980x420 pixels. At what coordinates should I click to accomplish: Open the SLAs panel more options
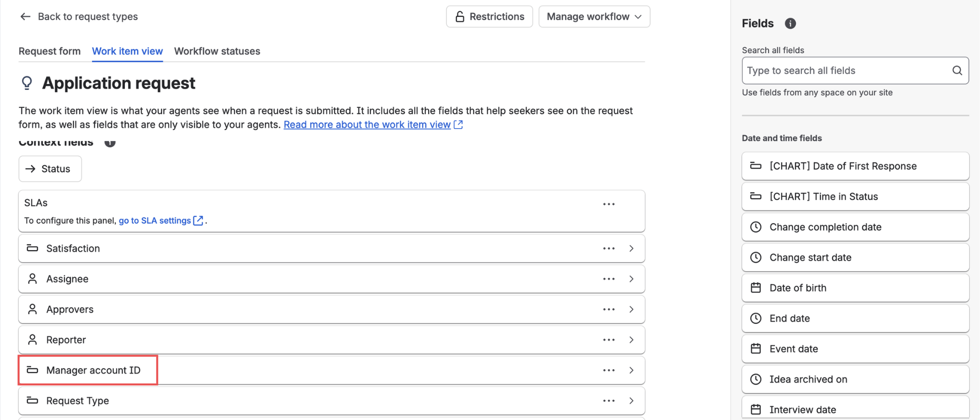point(609,204)
